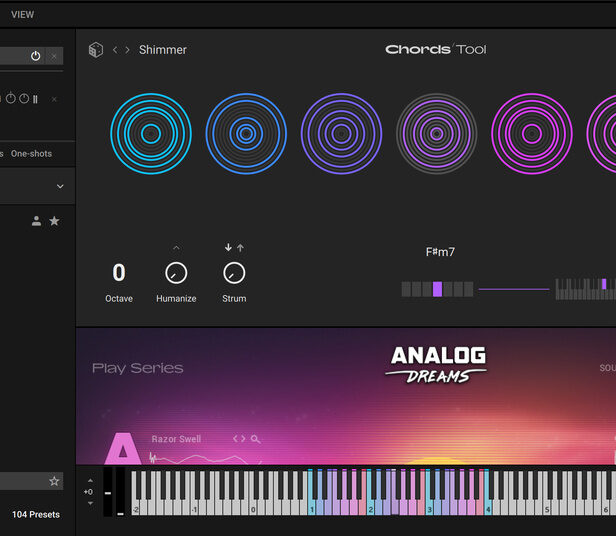The width and height of the screenshot is (616, 536).
Task: Expand the sidebar dropdown chevron
Action: coord(60,186)
